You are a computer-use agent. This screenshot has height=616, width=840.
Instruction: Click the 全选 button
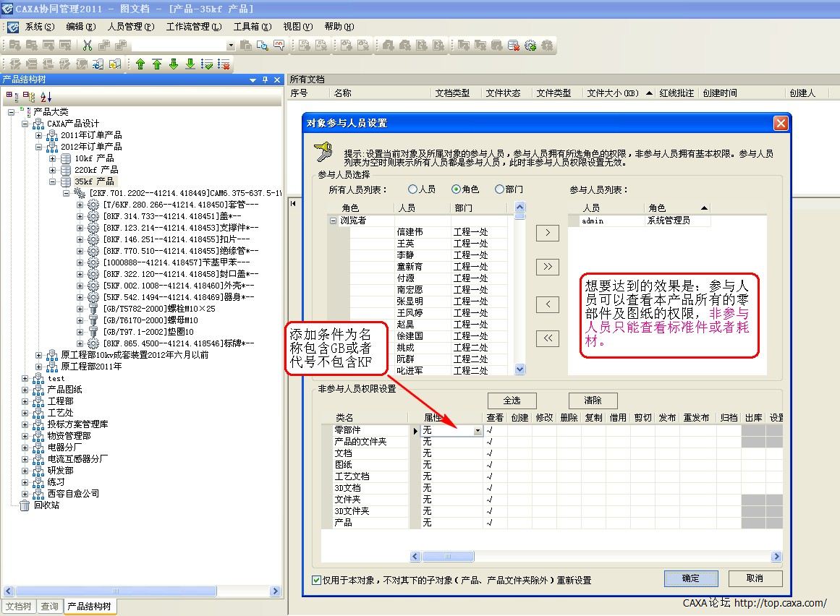[x=512, y=401]
